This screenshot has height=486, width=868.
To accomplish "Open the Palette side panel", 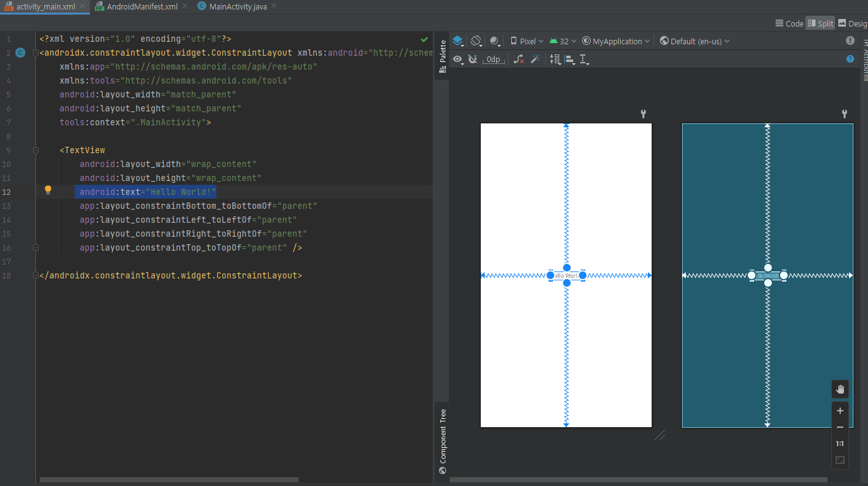I will pos(442,56).
